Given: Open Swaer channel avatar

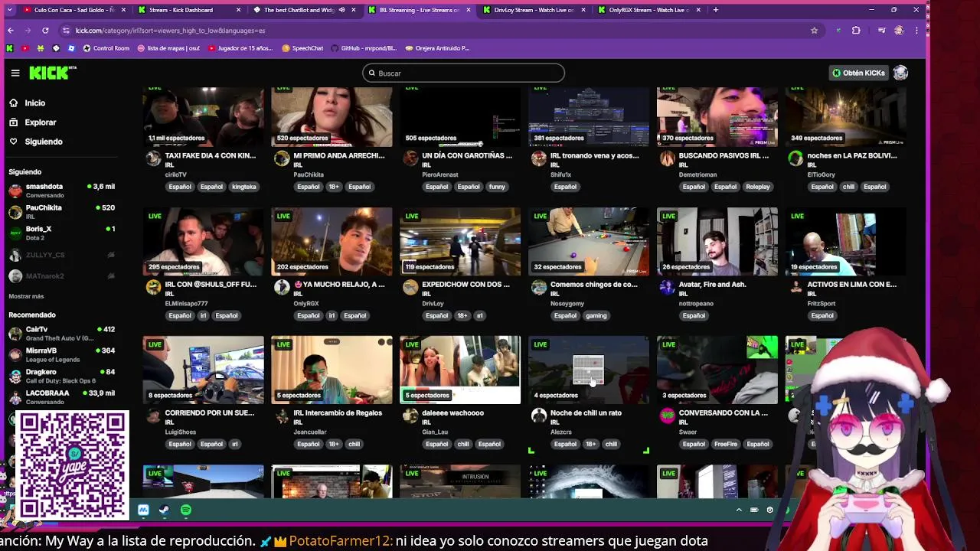Looking at the screenshot, I should (x=668, y=416).
